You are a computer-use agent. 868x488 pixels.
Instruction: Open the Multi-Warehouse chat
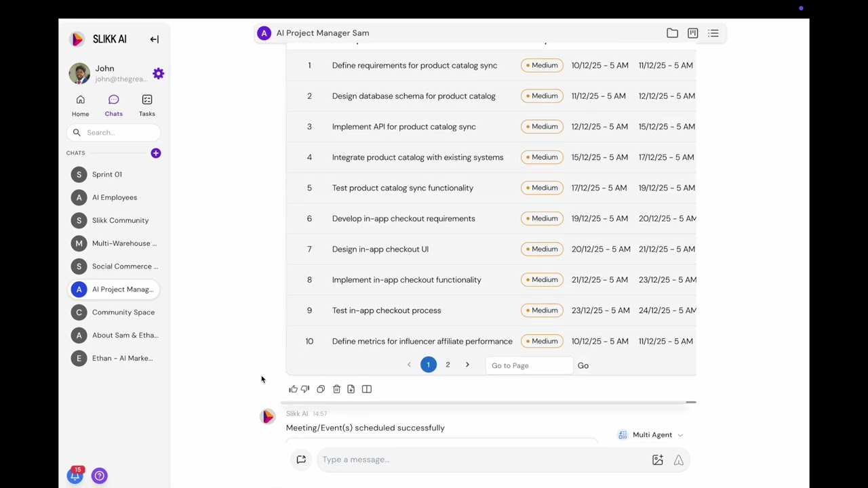114,243
